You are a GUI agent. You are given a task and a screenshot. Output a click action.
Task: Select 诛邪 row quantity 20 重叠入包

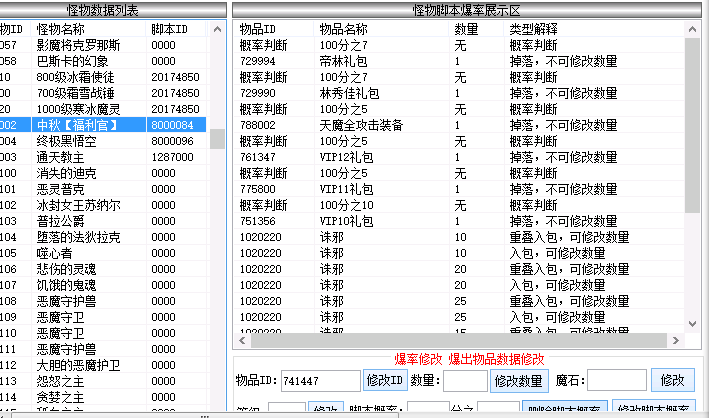pos(459,269)
